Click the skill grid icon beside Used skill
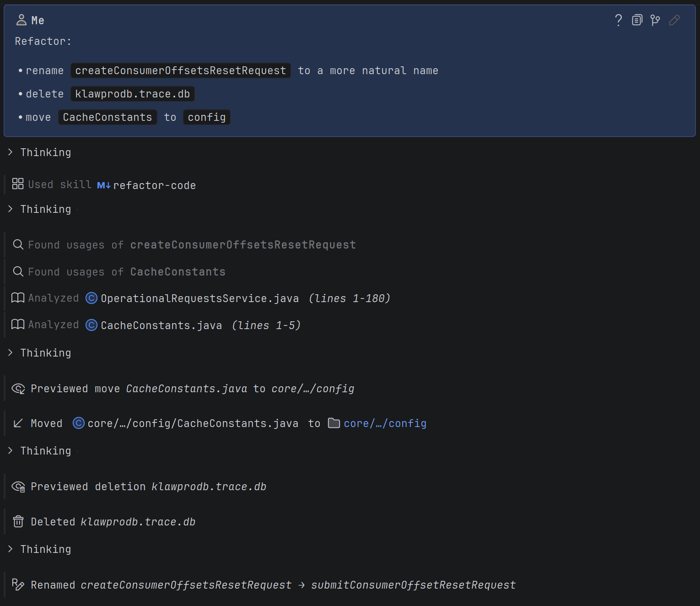This screenshot has height=606, width=700. pyautogui.click(x=18, y=184)
